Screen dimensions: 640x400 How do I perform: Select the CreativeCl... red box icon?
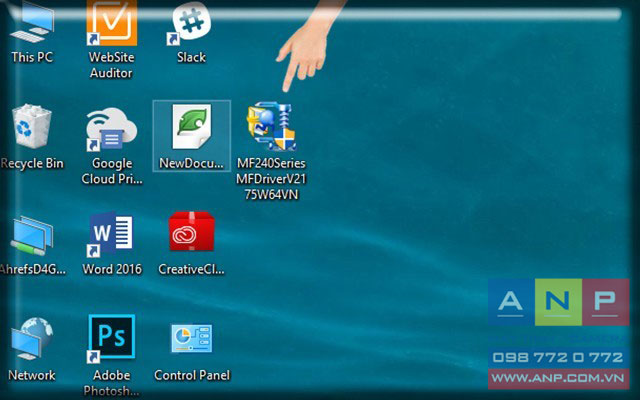point(191,231)
